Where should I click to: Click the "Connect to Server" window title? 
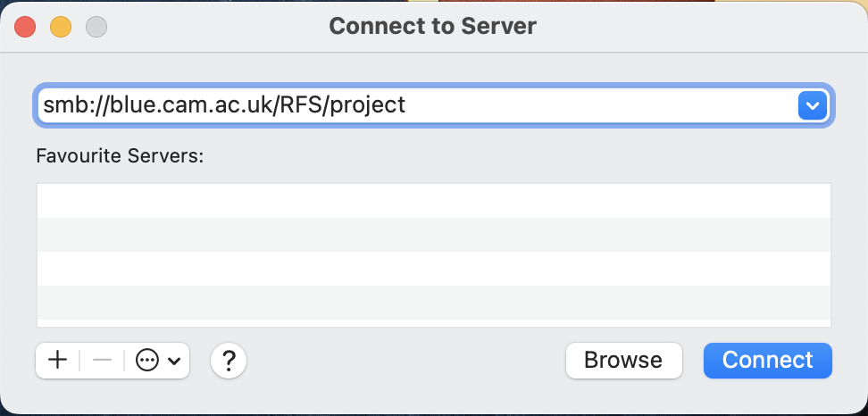pos(432,26)
